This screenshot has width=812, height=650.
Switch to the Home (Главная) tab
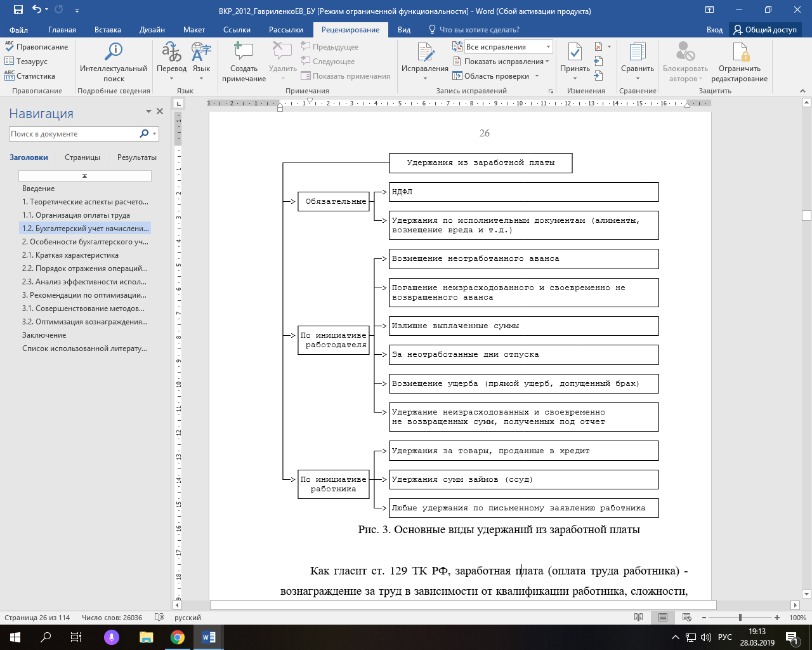click(x=62, y=30)
